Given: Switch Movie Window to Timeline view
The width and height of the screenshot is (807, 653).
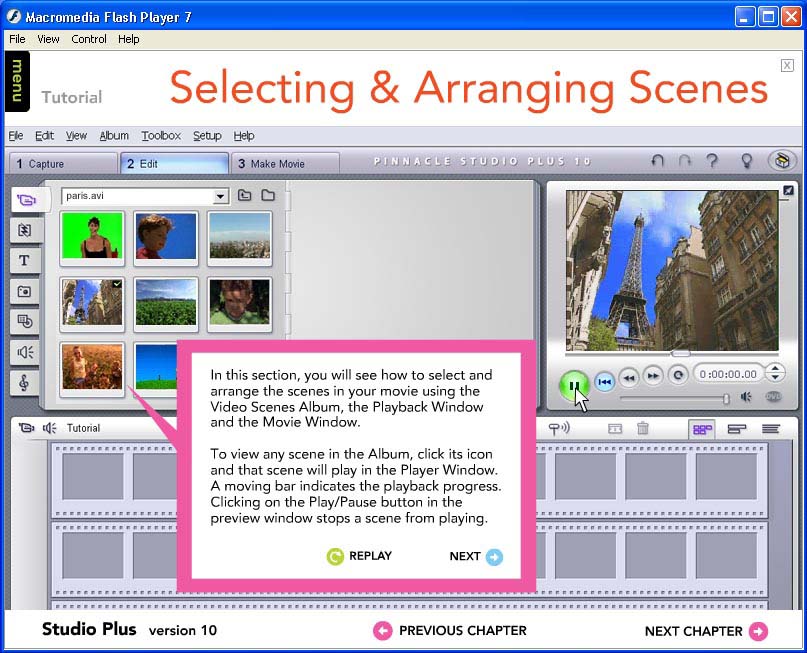Looking at the screenshot, I should click(737, 428).
